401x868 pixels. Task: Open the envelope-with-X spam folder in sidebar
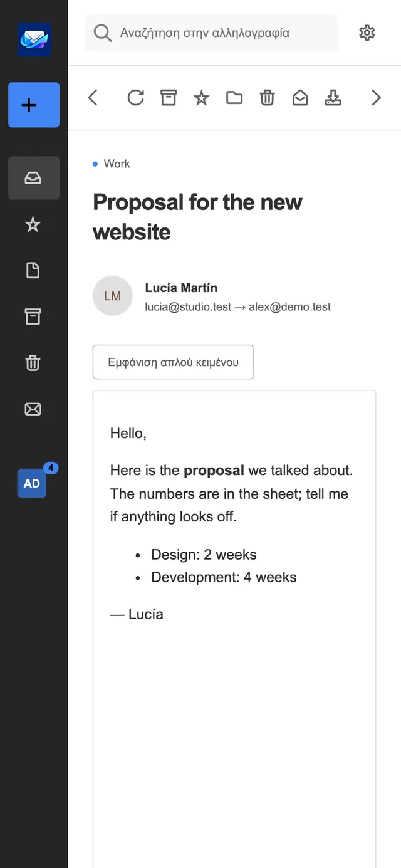33,409
